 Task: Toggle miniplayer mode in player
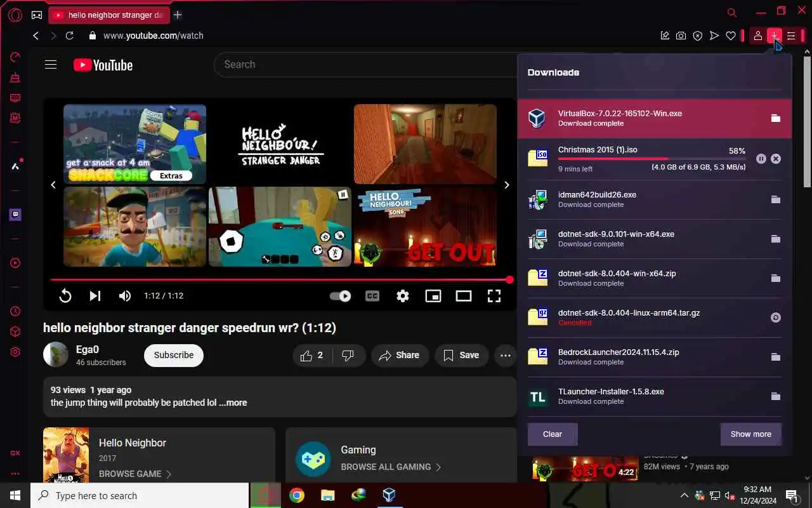point(433,296)
